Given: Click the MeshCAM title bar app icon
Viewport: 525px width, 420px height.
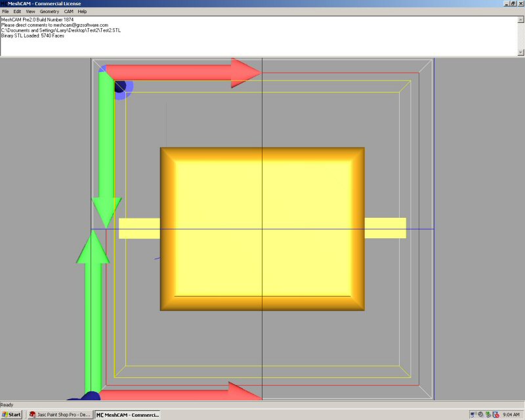Looking at the screenshot, I should tap(4, 3).
